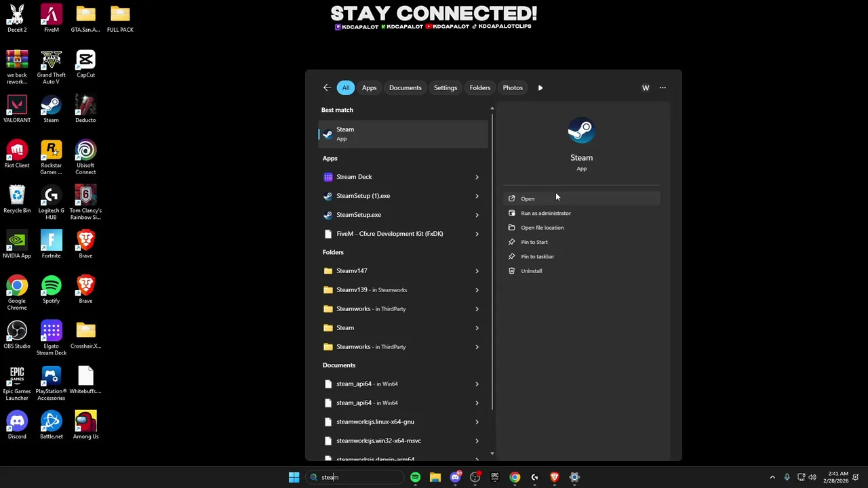Open Settings gear on the taskbar

574,477
